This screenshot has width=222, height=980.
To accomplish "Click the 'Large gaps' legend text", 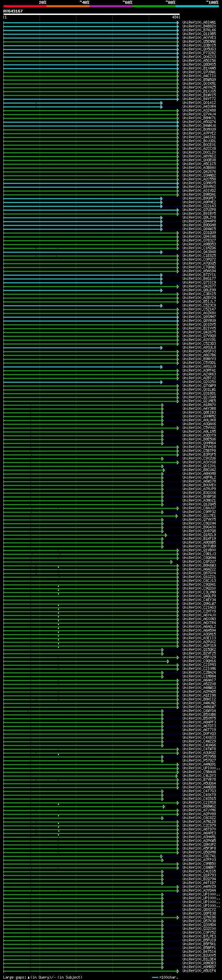I will pos(15,977).
